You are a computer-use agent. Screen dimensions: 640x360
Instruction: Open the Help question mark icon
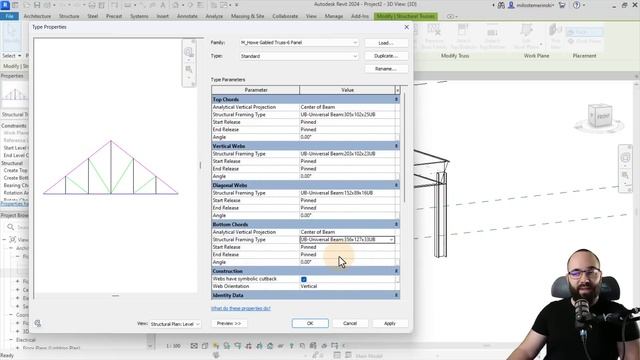click(576, 5)
